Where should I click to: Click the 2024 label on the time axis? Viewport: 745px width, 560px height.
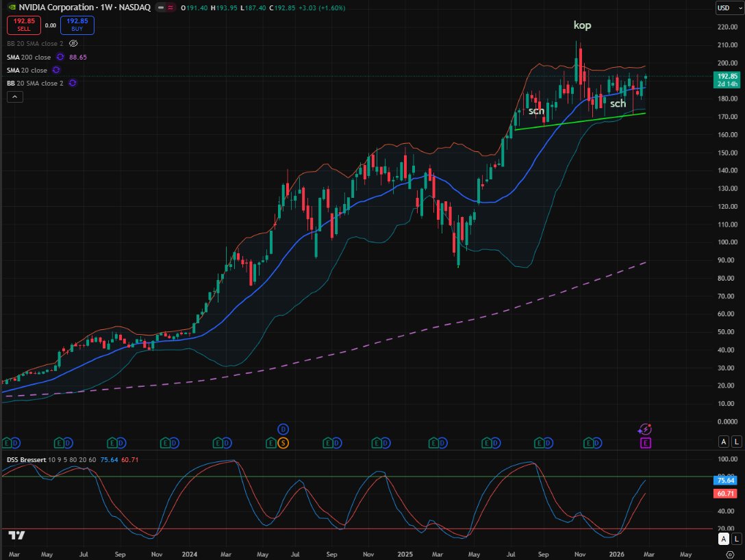[189, 555]
